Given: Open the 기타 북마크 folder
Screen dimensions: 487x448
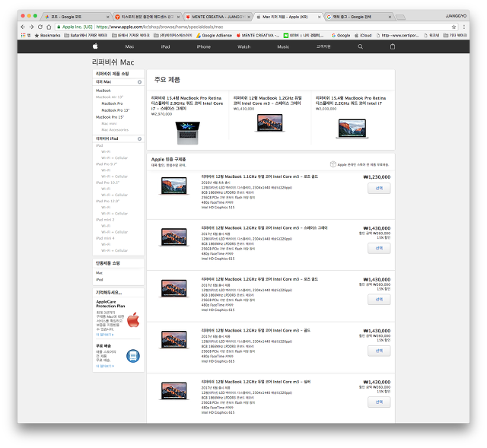Looking at the screenshot, I should (x=455, y=36).
